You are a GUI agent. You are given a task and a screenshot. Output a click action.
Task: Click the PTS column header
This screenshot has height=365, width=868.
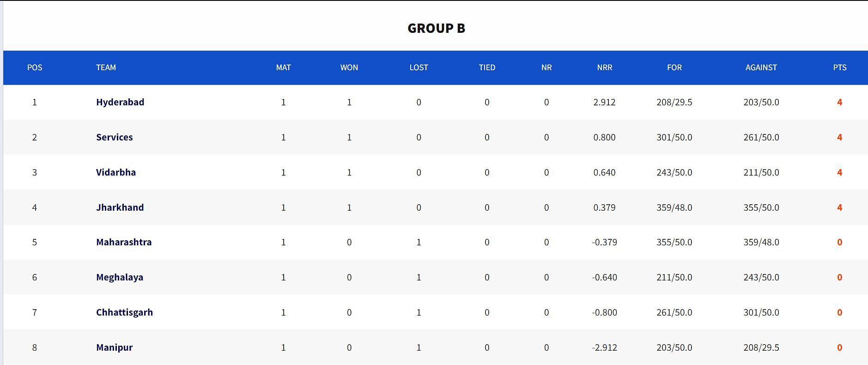839,67
